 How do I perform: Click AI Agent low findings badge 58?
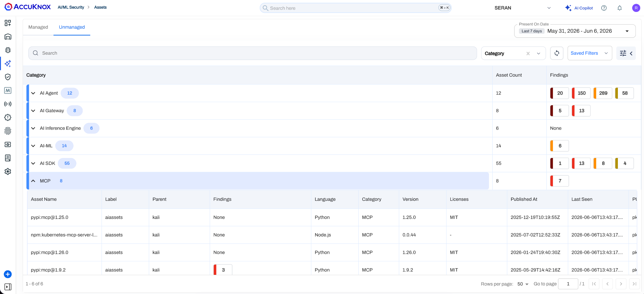click(624, 93)
